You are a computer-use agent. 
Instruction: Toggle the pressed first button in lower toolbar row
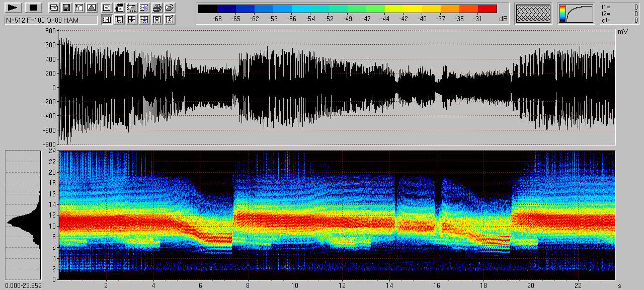tap(107, 20)
